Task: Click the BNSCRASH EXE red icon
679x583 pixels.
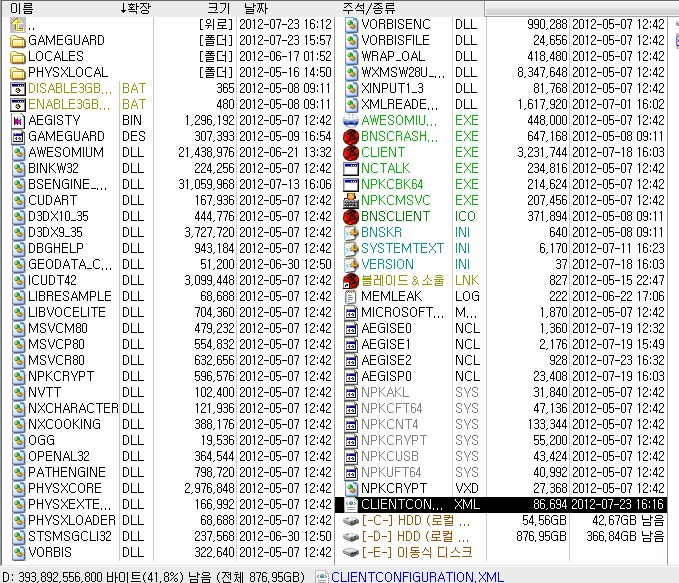Action: point(351,137)
